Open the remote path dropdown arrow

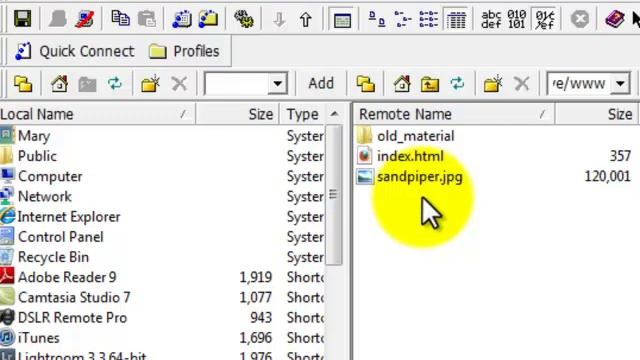pyautogui.click(x=620, y=84)
